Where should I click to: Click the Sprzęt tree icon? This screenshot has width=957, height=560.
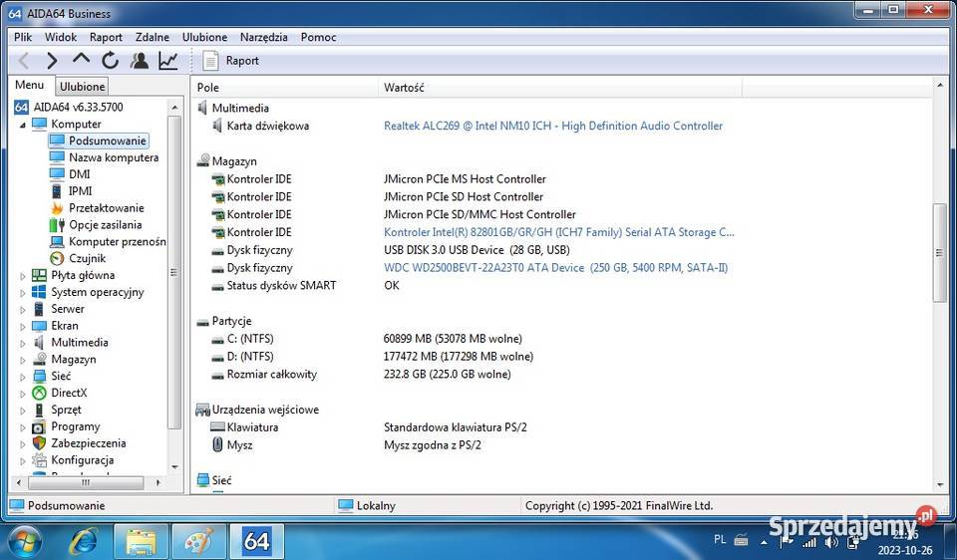click(x=39, y=410)
